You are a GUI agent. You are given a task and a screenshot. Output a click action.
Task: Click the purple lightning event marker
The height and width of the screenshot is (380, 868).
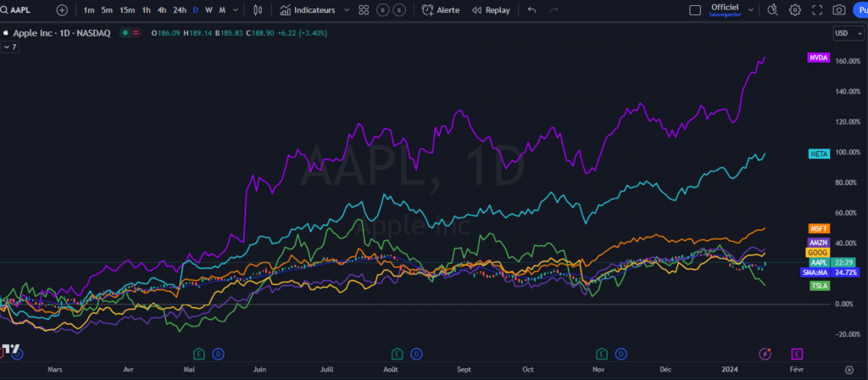click(x=765, y=354)
